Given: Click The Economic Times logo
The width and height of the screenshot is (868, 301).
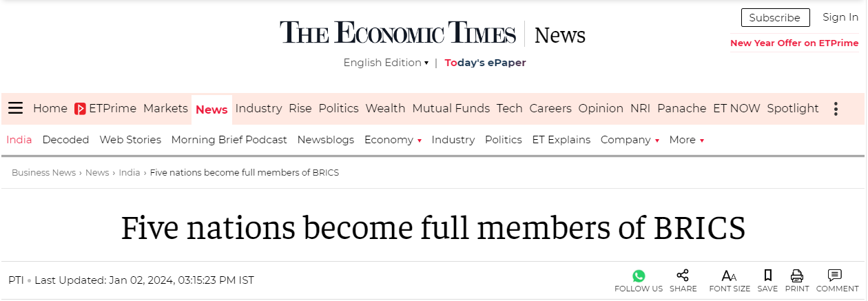Looking at the screenshot, I should point(397,34).
